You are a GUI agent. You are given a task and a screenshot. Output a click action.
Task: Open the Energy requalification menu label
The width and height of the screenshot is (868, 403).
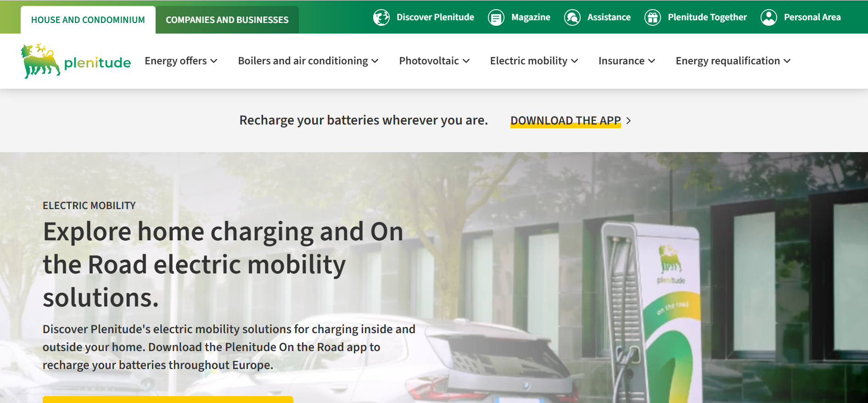point(728,61)
